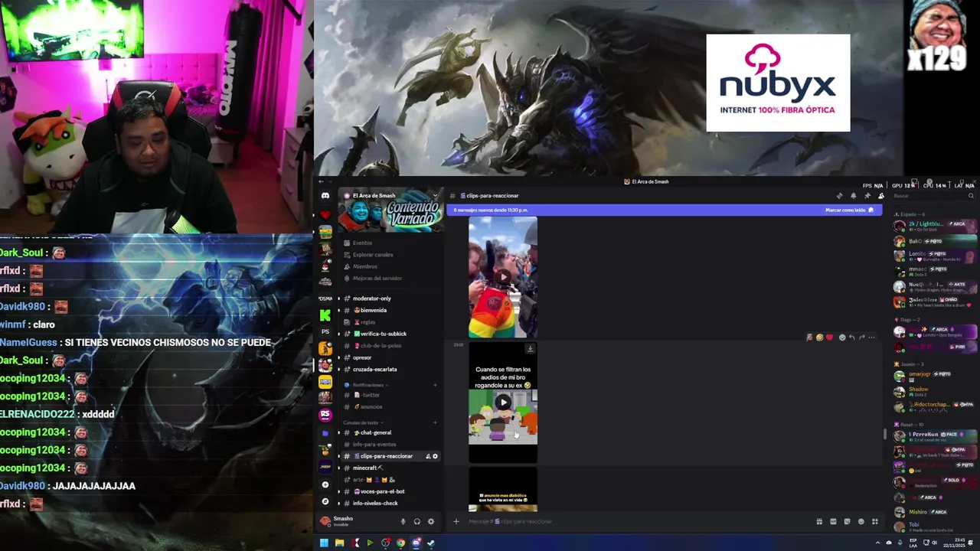Click Marcar como leído button
This screenshot has height=551, width=980.
849,210
